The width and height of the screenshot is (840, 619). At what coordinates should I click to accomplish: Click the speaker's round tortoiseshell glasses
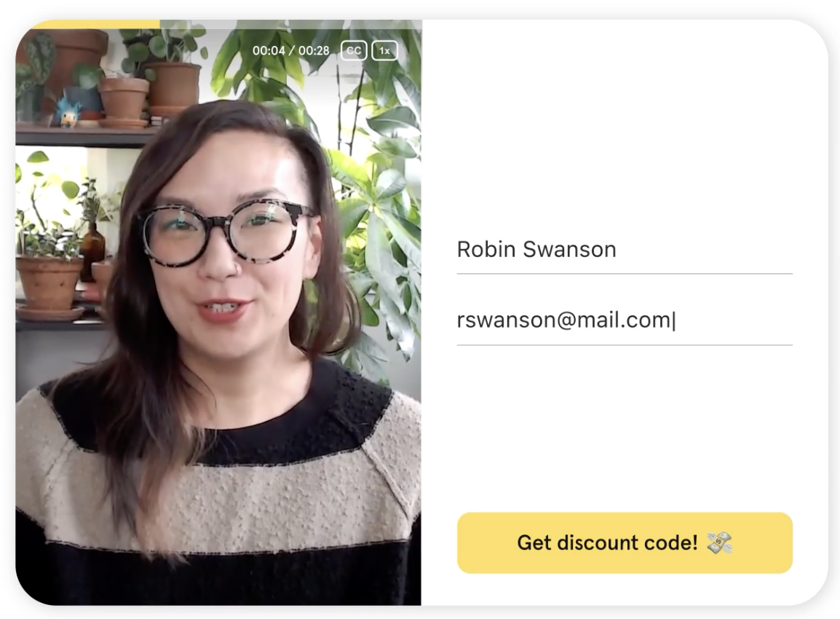(x=225, y=234)
